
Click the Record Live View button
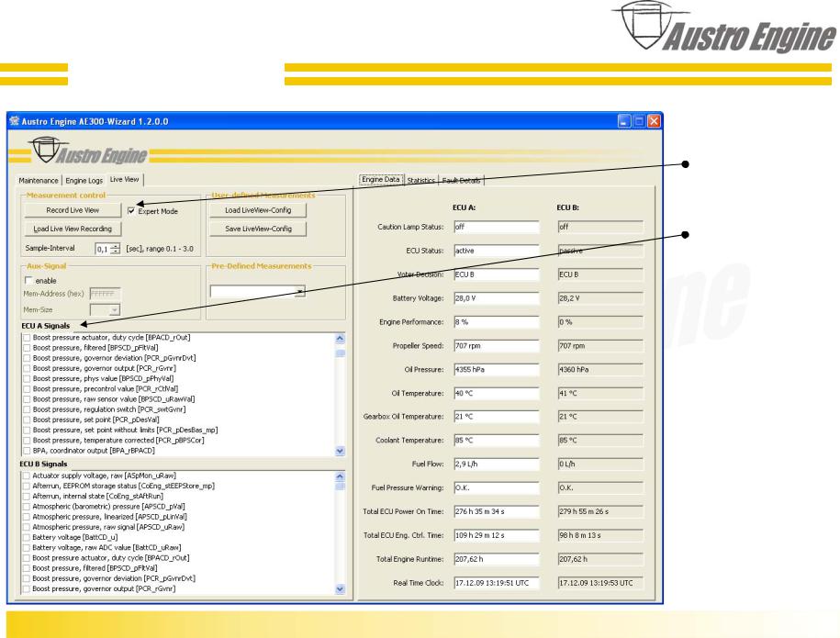[x=73, y=210]
